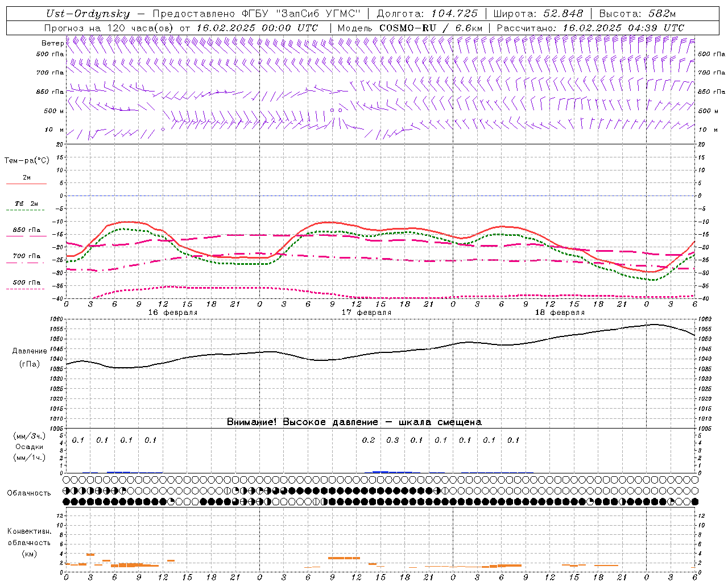Click the Осадки precipitation label
Image resolution: width=728 pixels, height=582 pixels.
tap(30, 447)
